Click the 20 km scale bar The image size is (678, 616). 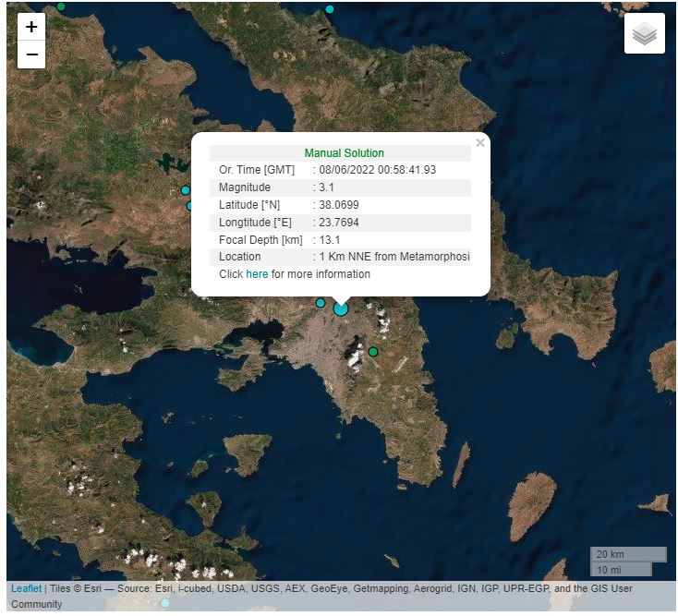tap(628, 554)
